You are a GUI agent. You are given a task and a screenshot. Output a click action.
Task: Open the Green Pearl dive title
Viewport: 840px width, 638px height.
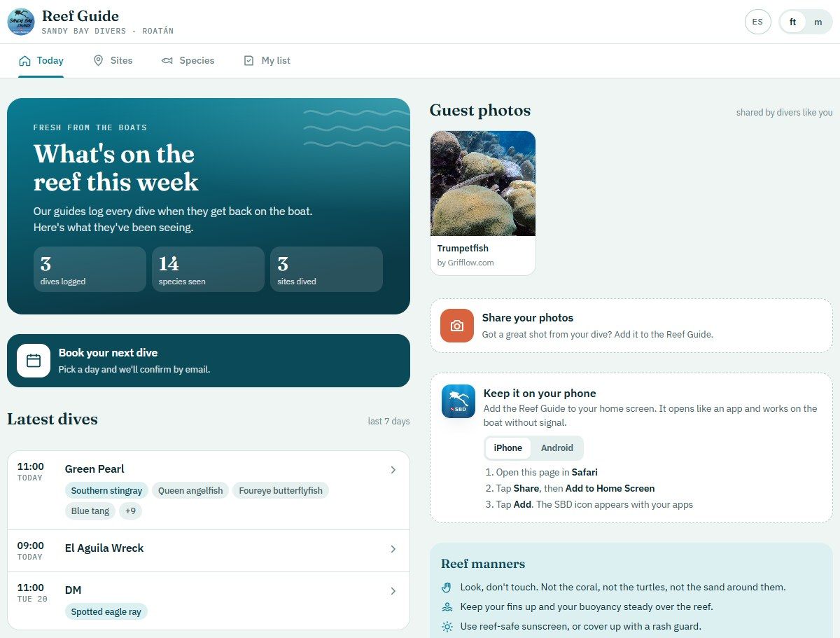coord(94,469)
